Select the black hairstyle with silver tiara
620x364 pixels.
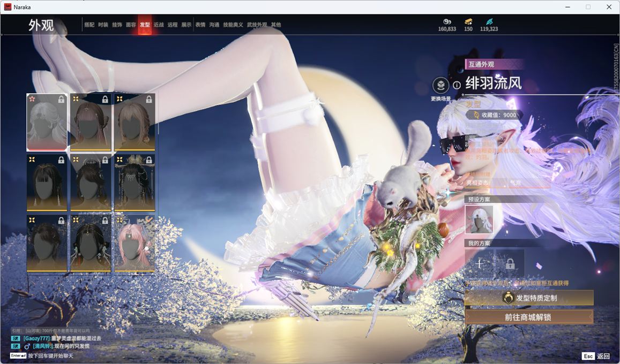pos(91,183)
